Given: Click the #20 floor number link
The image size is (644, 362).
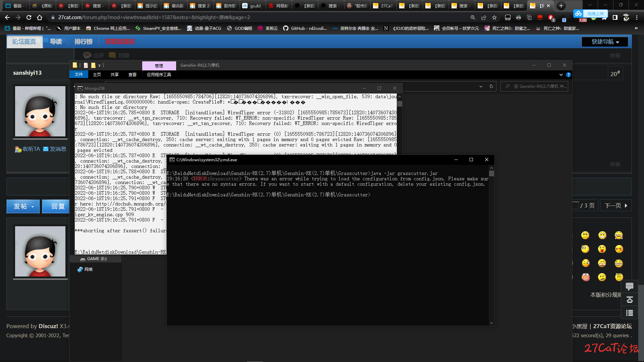Looking at the screenshot, I should [615, 73].
